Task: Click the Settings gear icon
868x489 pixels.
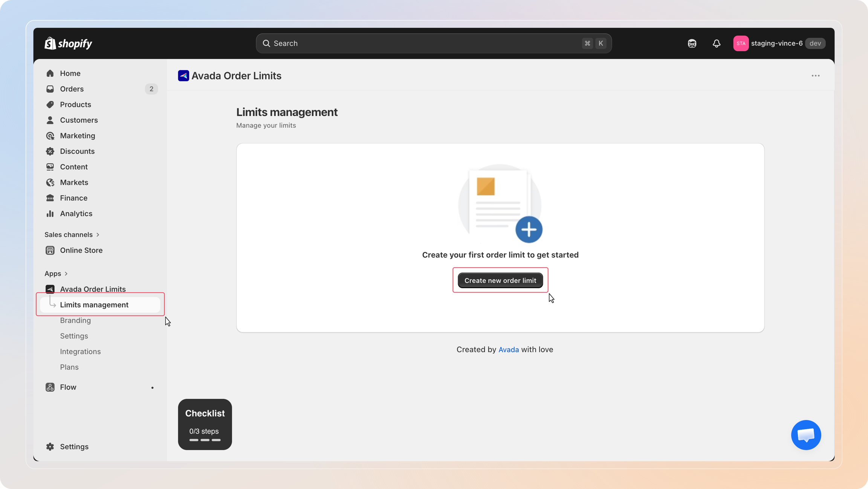Action: (x=50, y=446)
